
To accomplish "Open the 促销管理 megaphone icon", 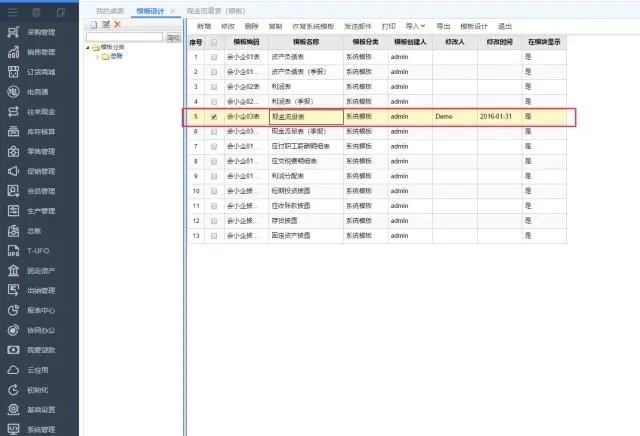I will pyautogui.click(x=13, y=171).
